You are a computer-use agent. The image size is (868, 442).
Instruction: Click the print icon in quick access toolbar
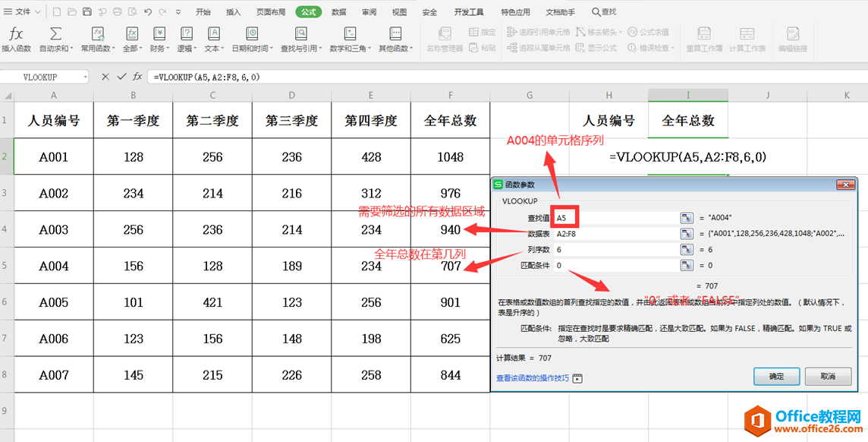[117, 11]
